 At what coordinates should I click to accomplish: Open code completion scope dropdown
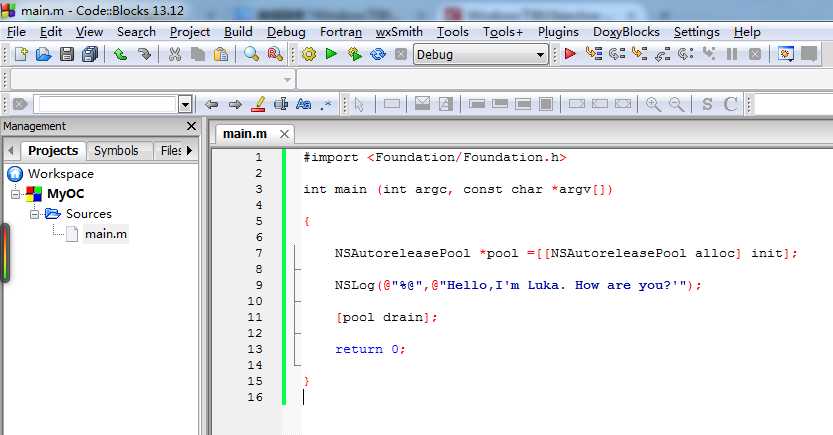[287, 80]
